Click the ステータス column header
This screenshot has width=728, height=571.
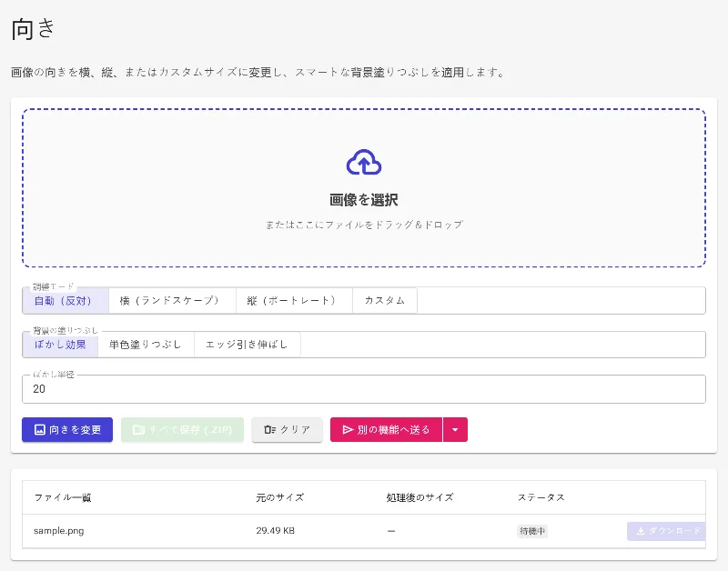(x=541, y=497)
